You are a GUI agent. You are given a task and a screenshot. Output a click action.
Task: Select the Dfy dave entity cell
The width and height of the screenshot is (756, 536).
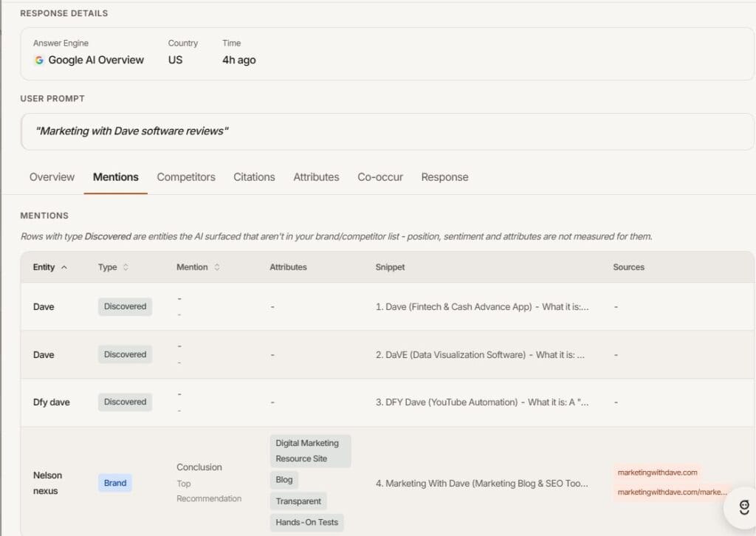coord(52,402)
